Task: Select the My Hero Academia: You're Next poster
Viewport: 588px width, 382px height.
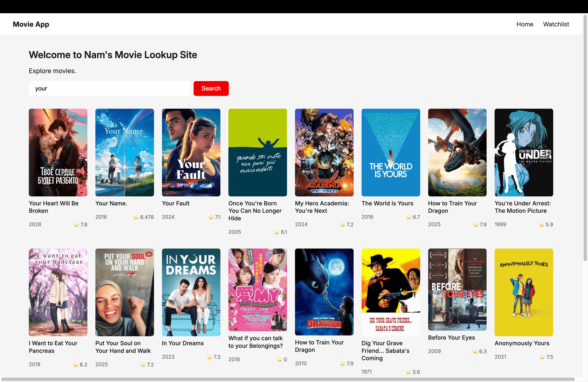Action: point(324,152)
